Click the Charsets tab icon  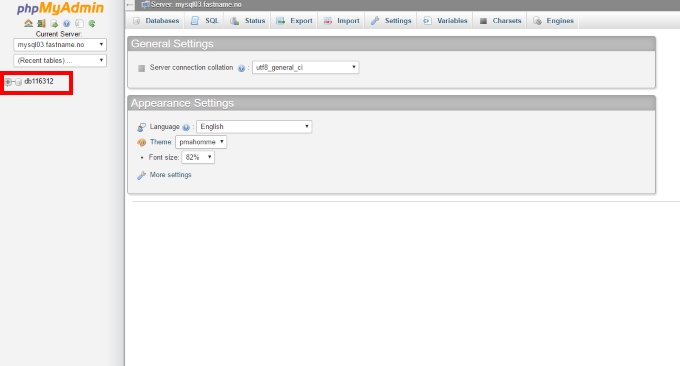point(483,21)
